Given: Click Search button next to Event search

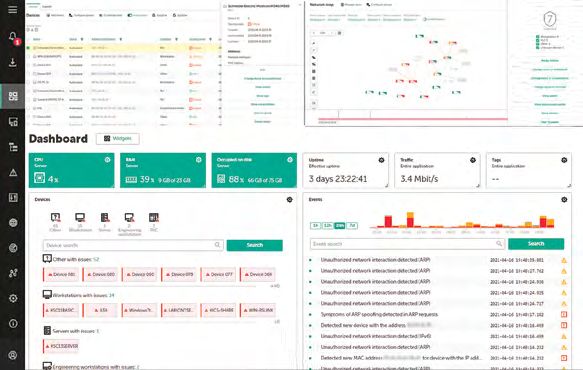Looking at the screenshot, I should (x=536, y=244).
